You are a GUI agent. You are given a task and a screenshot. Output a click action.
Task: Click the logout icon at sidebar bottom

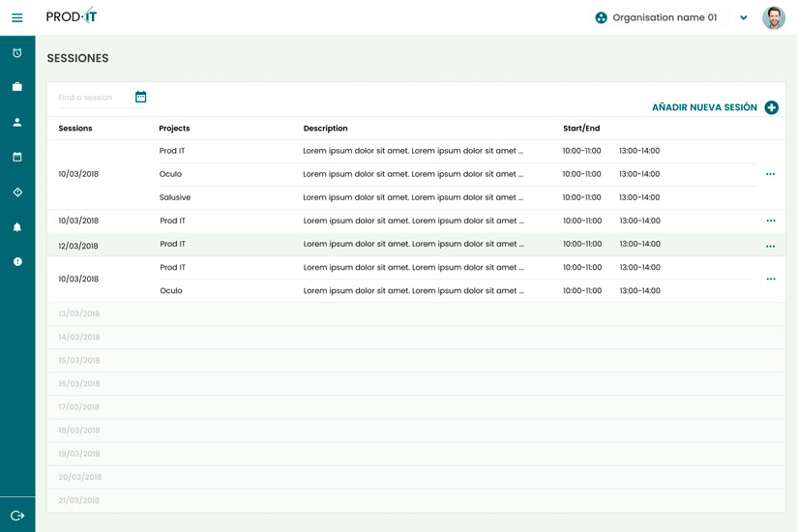tap(17, 516)
